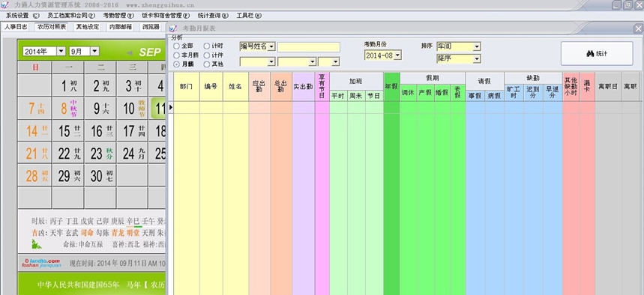Select the 月薪 radio option
Screen dimensions: 644x295
pos(176,64)
